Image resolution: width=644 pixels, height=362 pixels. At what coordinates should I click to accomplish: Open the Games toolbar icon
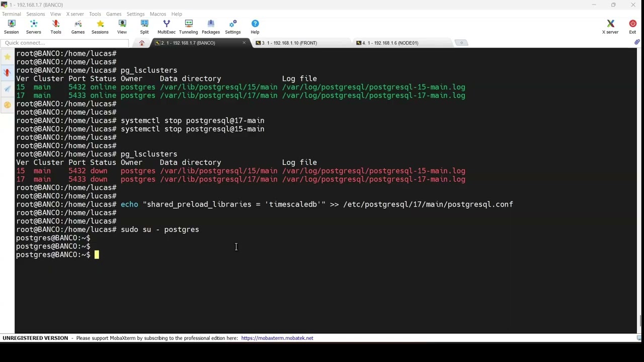pyautogui.click(x=78, y=27)
